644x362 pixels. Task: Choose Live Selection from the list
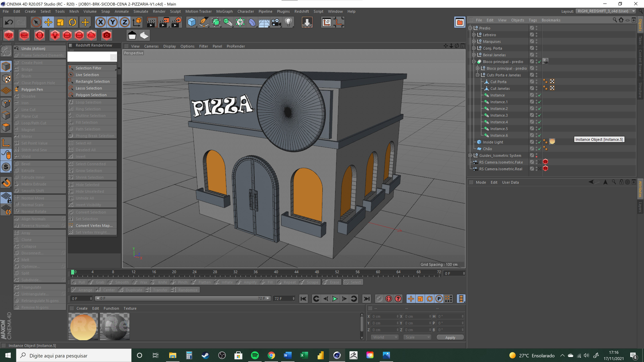(87, 75)
